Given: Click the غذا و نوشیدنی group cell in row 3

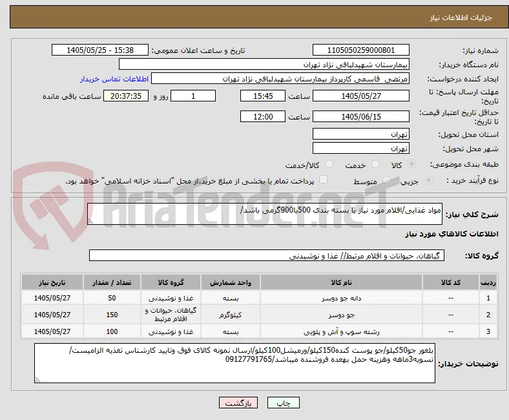Looking at the screenshot, I should [171, 331].
